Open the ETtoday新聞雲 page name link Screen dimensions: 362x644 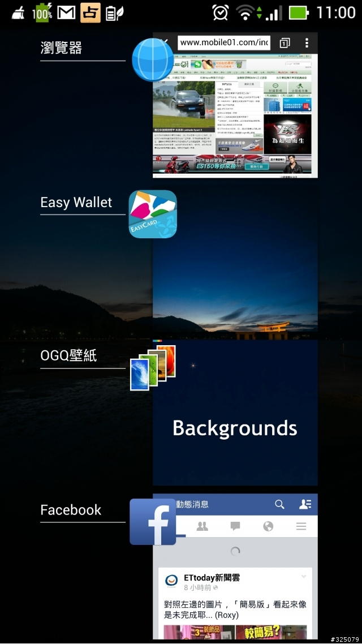click(212, 577)
